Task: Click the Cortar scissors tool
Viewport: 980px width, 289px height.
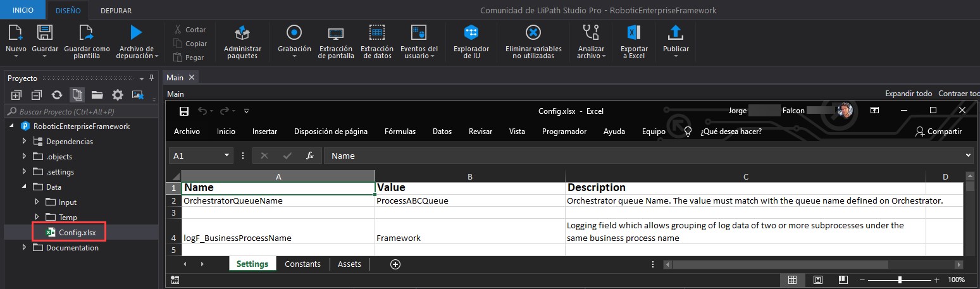Action: click(x=189, y=30)
